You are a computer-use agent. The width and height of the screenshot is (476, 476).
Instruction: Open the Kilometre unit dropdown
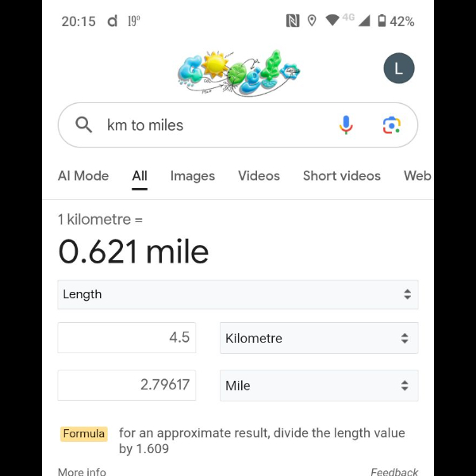coord(319,338)
